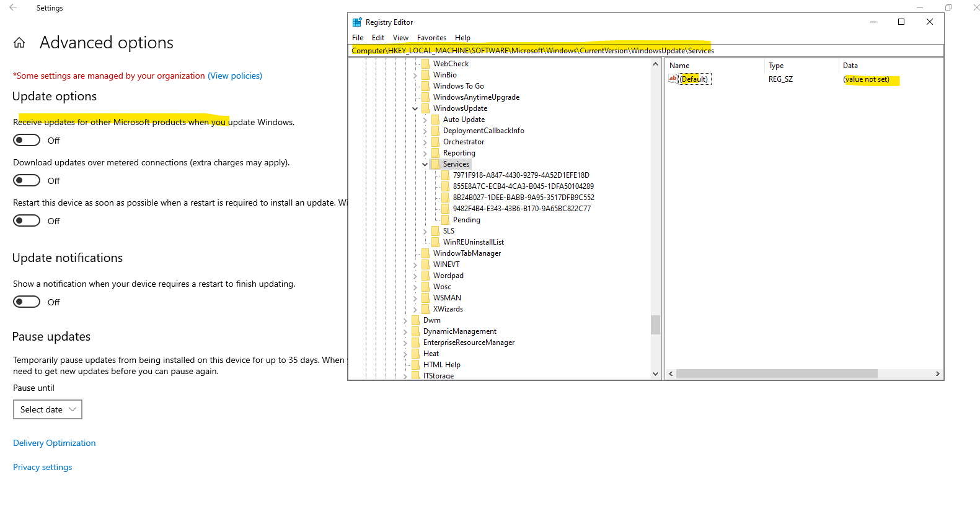Toggle restart notification for finishing updates
The width and height of the screenshot is (980, 532).
pos(27,302)
